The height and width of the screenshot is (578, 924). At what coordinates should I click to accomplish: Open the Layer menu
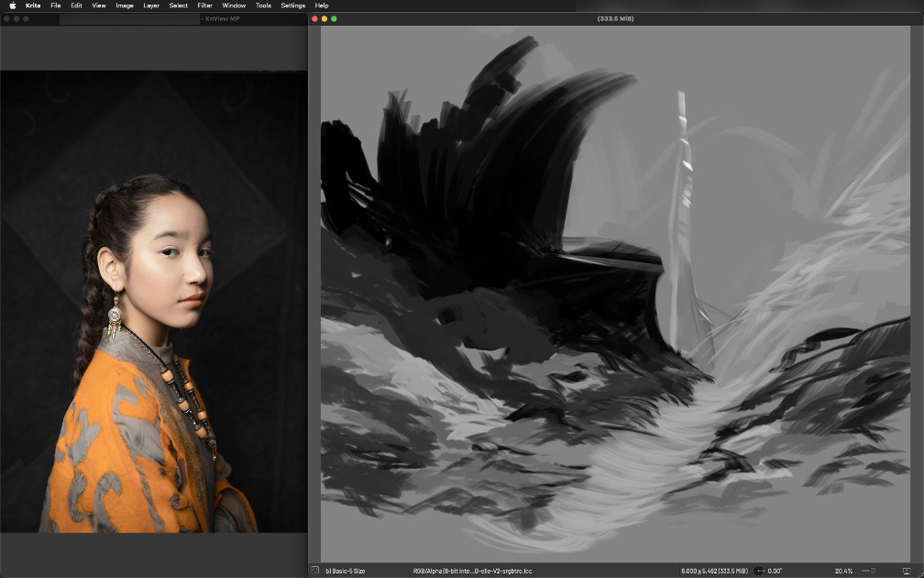coord(151,6)
